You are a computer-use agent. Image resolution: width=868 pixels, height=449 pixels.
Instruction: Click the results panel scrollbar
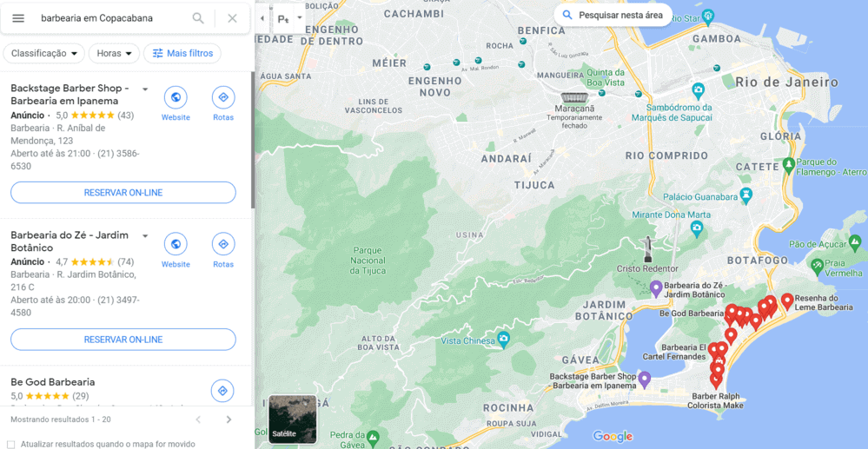tap(253, 140)
